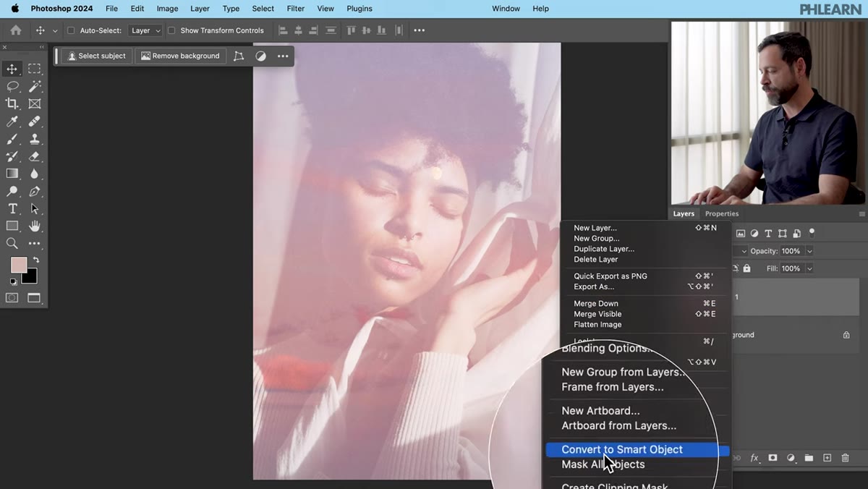The height and width of the screenshot is (489, 868).
Task: Select the Frame tool
Action: coord(34,103)
